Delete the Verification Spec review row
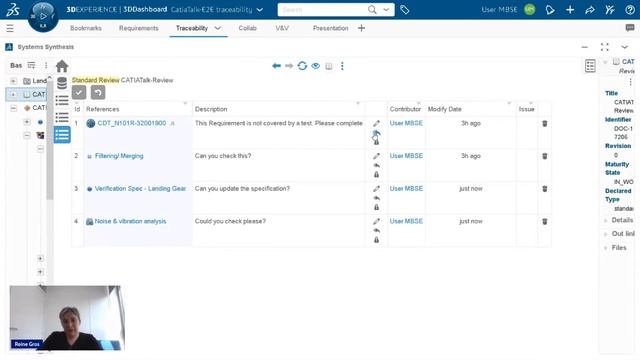640x360 pixels. coord(544,189)
